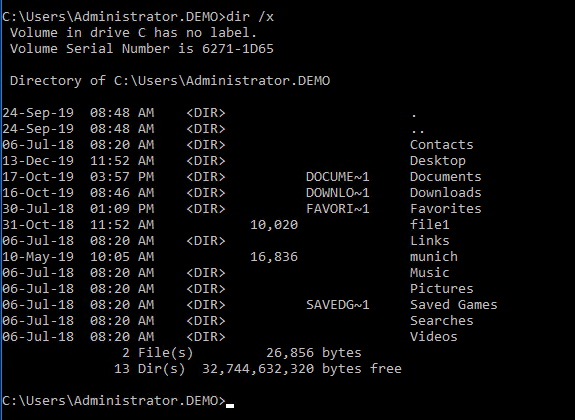Click the SAVEDG~1 short name
Viewport: 575px width, 420px height.
point(337,304)
